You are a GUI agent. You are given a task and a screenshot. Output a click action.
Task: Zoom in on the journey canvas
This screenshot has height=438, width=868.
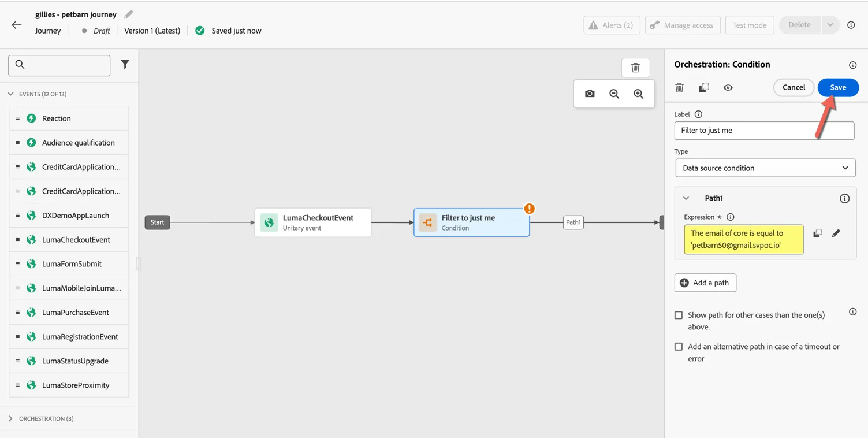(638, 94)
